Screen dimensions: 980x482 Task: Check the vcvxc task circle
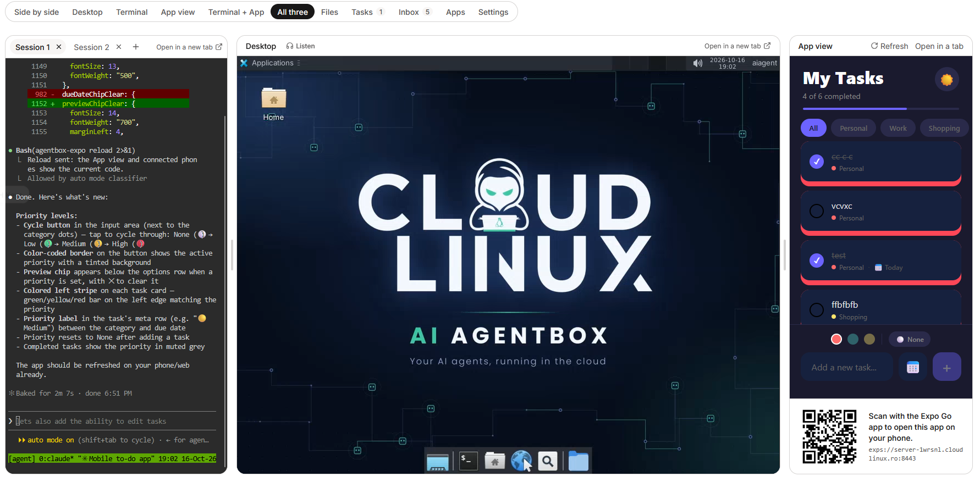(x=817, y=211)
